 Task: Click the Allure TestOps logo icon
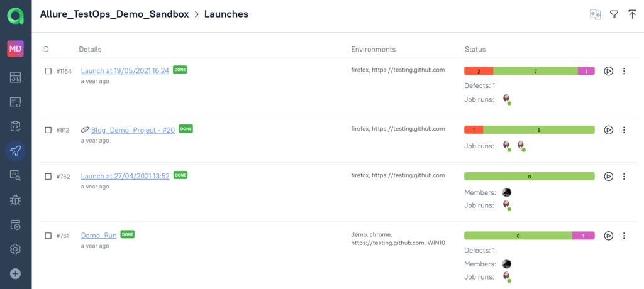pyautogui.click(x=16, y=14)
